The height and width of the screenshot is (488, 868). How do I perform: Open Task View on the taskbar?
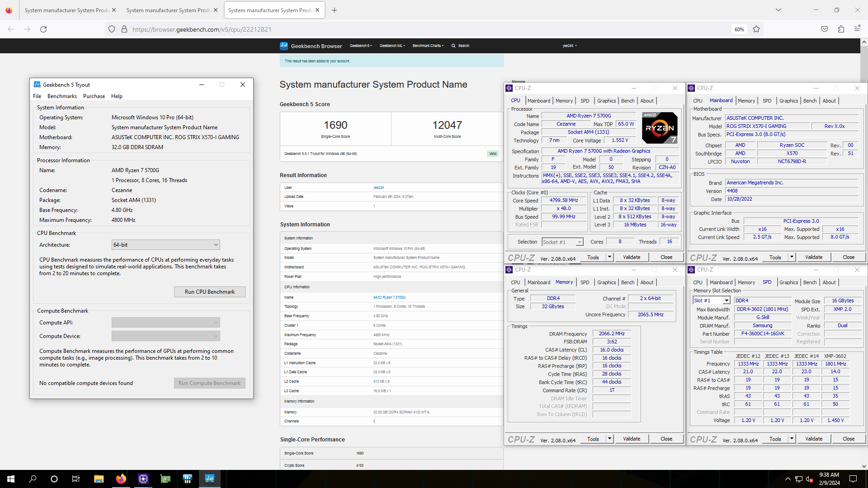(x=76, y=479)
